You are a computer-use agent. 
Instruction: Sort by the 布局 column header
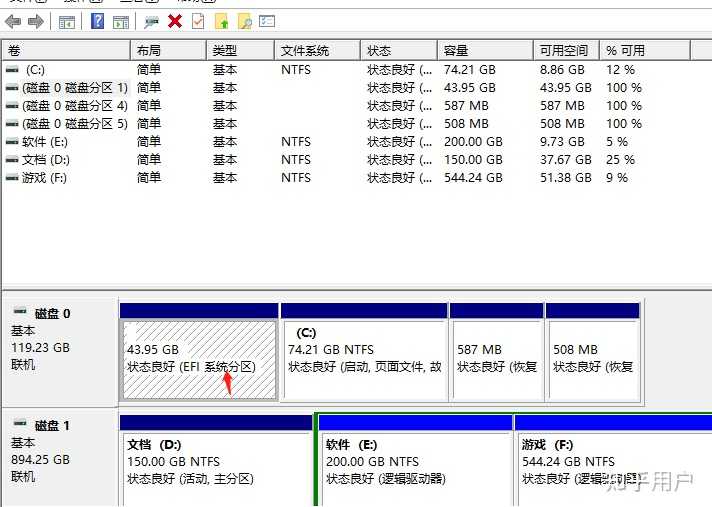[x=168, y=50]
